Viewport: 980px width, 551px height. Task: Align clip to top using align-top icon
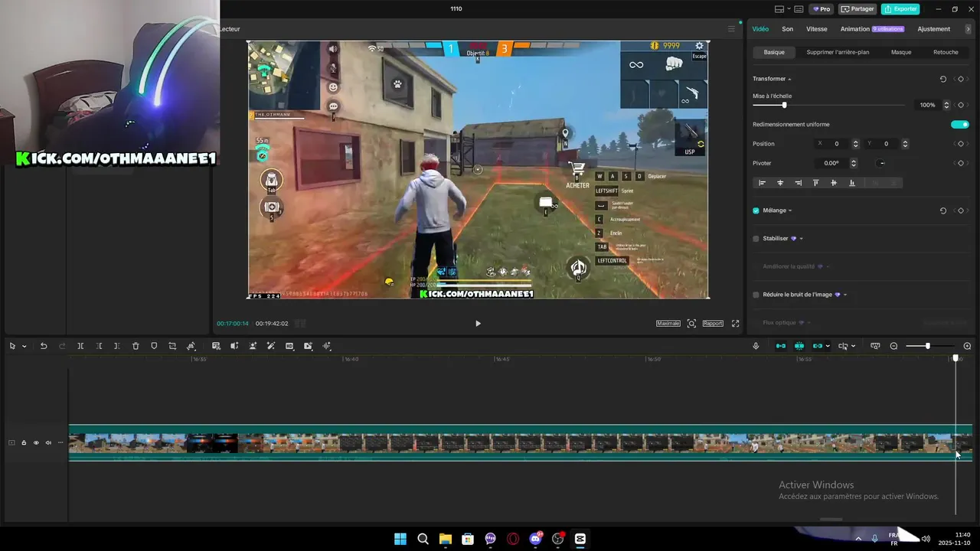pyautogui.click(x=815, y=183)
